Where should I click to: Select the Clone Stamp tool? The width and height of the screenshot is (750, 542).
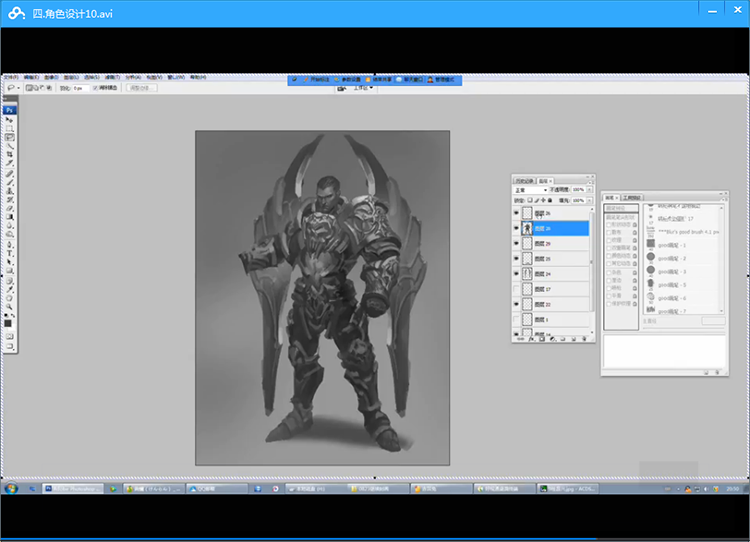point(9,191)
